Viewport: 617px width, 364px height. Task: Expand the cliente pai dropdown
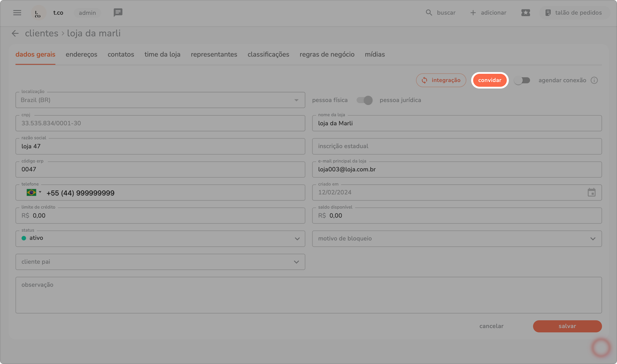tap(296, 262)
